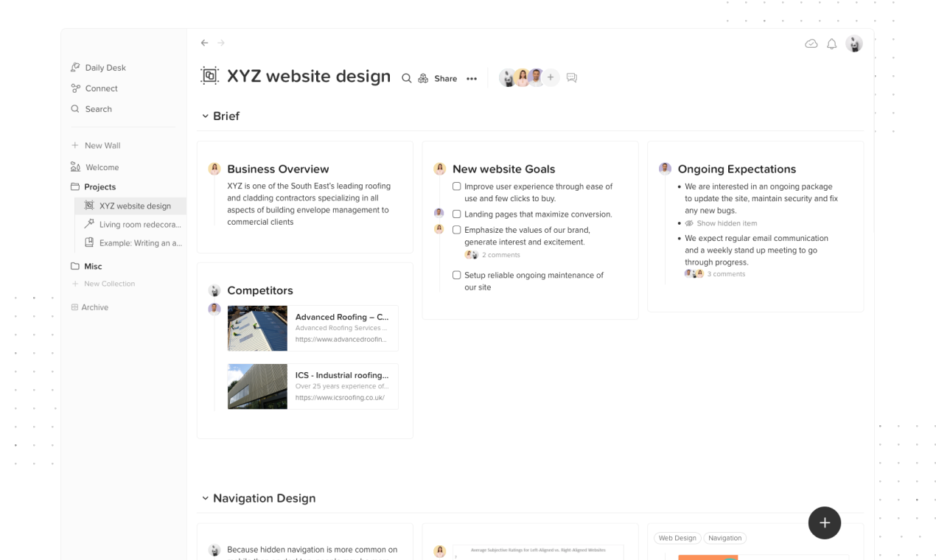Screen dimensions: 936x560
Task: Open the profile menu via top-right avatar
Action: pyautogui.click(x=853, y=43)
